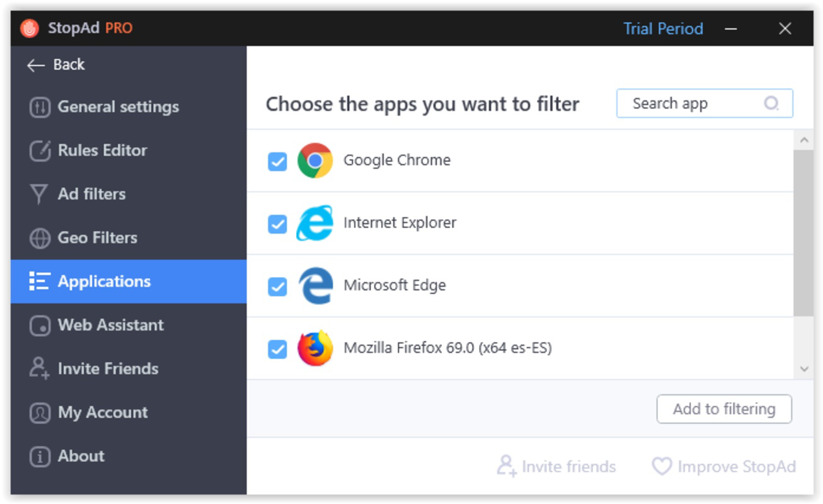The width and height of the screenshot is (823, 504).
Task: Click the Improve StopAd link
Action: [x=724, y=467]
